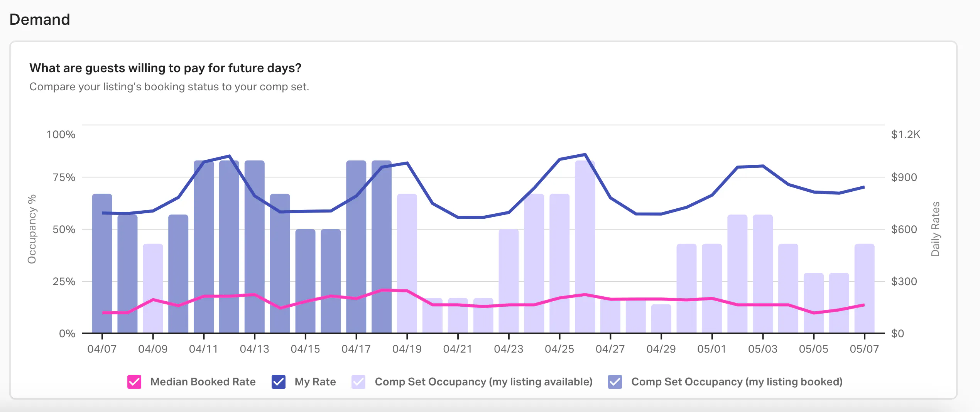This screenshot has height=412, width=980.
Task: Toggle Comp Set Occupancy (my listing available) checkbox
Action: point(358,382)
